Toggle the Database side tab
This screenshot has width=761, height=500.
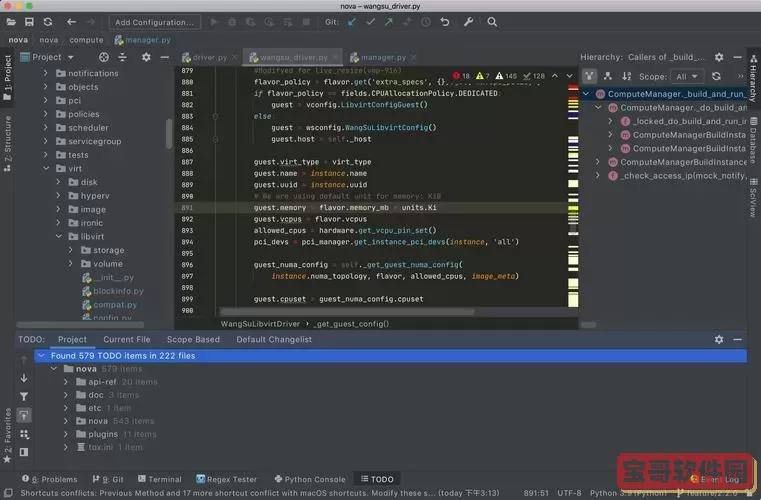(753, 141)
